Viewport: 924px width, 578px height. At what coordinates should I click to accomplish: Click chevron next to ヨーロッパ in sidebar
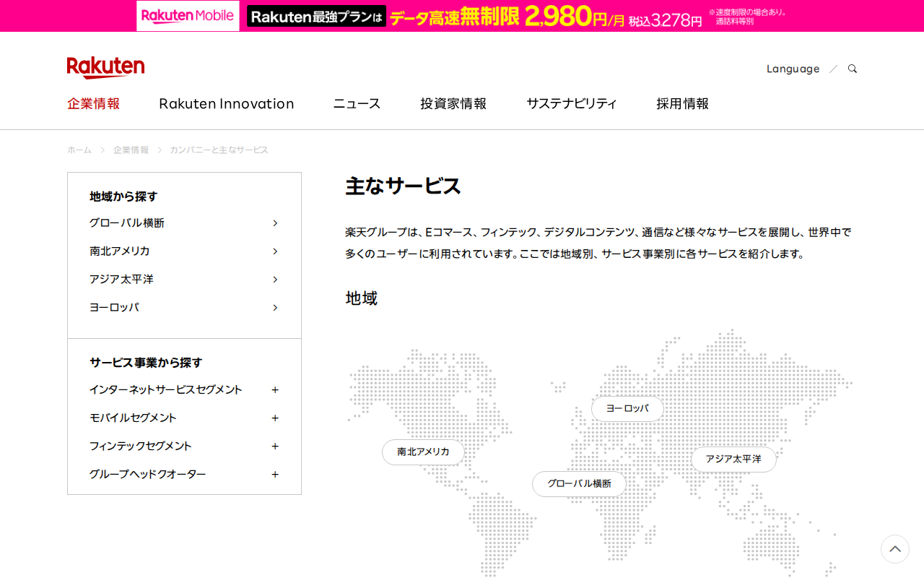point(275,308)
